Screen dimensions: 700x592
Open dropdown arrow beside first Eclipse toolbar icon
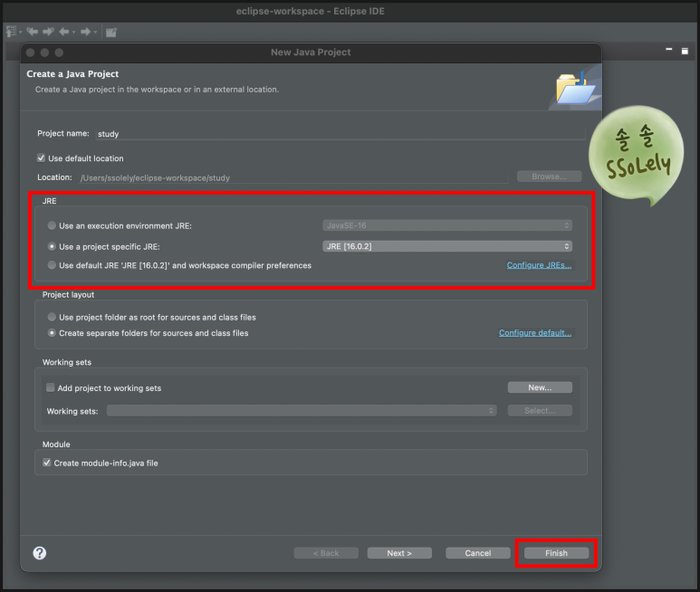(x=20, y=32)
